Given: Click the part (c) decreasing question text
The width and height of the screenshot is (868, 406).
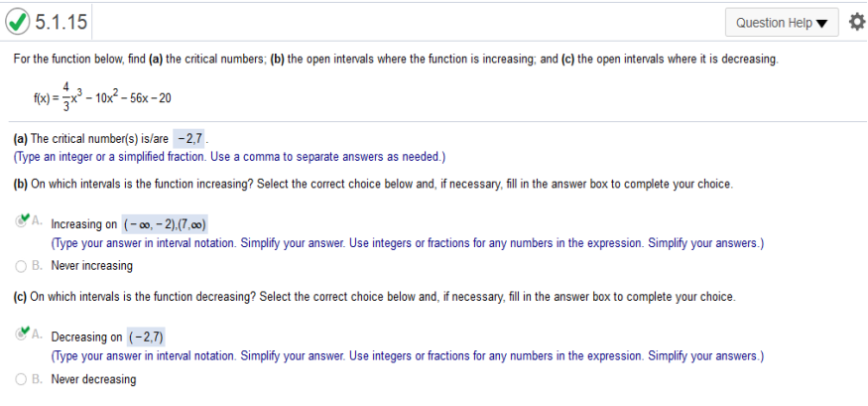Looking at the screenshot, I should click(x=375, y=297).
